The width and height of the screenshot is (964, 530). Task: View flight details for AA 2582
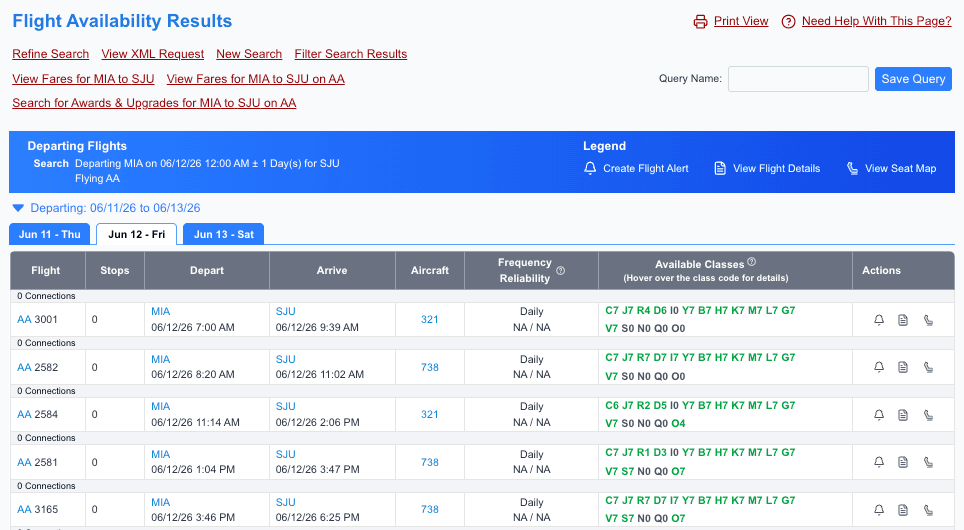(x=903, y=367)
